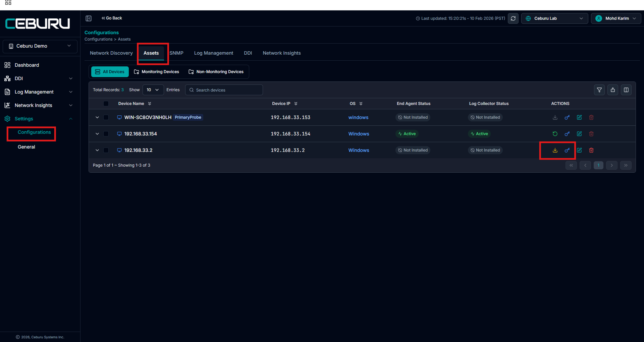Change the entries per page dropdown
Viewport: 644px width, 342px height.
coord(153,90)
